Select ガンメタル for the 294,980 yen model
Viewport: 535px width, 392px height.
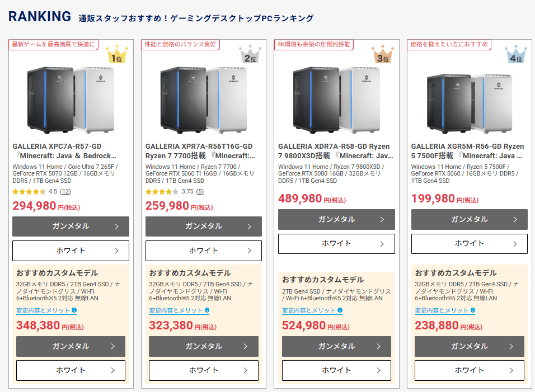pyautogui.click(x=71, y=226)
